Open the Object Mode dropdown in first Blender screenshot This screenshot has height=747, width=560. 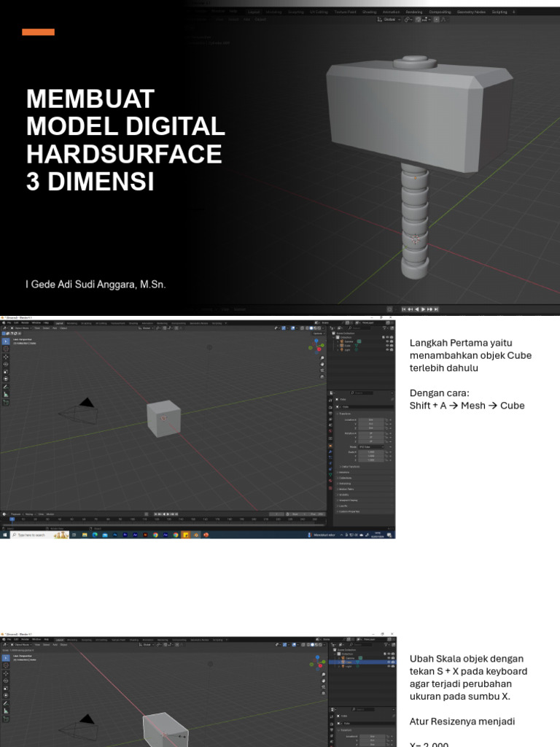pyautogui.click(x=21, y=328)
